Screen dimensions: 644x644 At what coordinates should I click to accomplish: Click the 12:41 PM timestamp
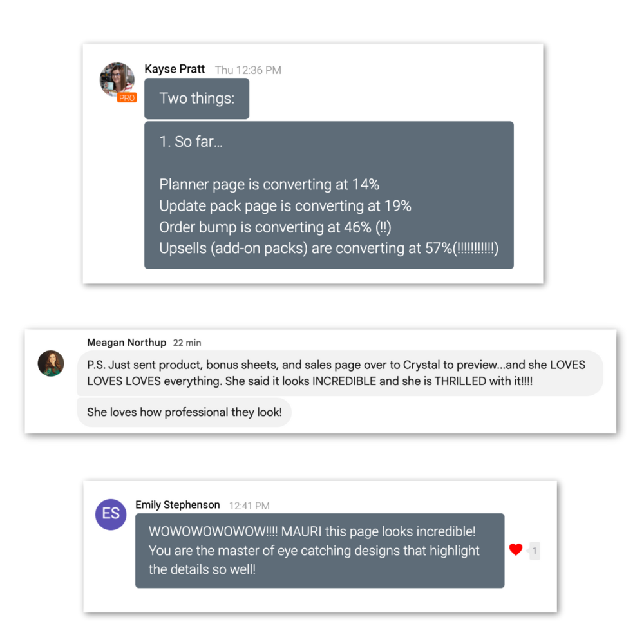[249, 506]
